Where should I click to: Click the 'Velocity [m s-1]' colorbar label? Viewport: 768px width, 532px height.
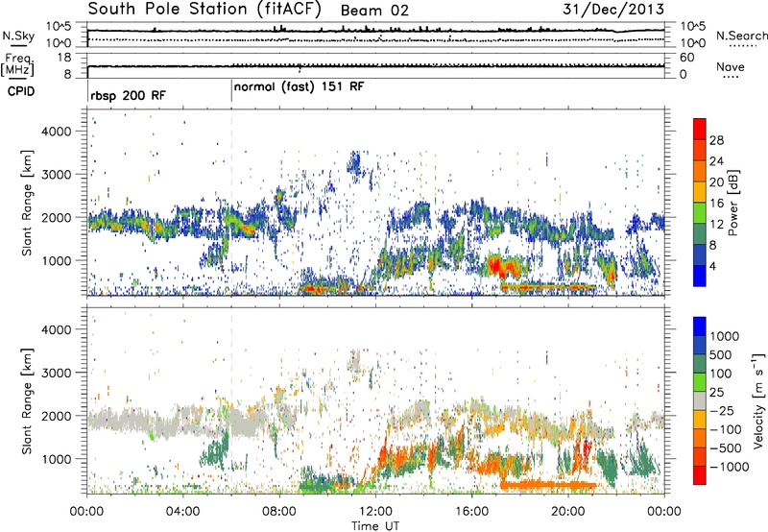758,400
